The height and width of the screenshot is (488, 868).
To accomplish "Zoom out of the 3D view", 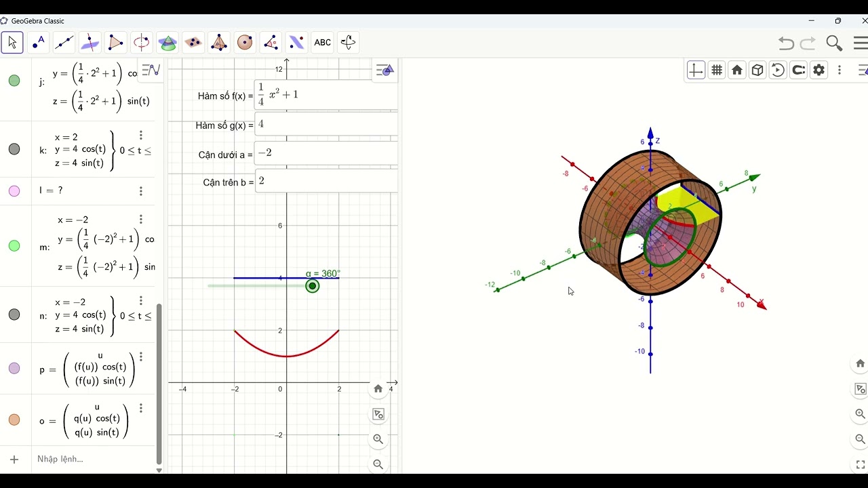I will click(860, 439).
